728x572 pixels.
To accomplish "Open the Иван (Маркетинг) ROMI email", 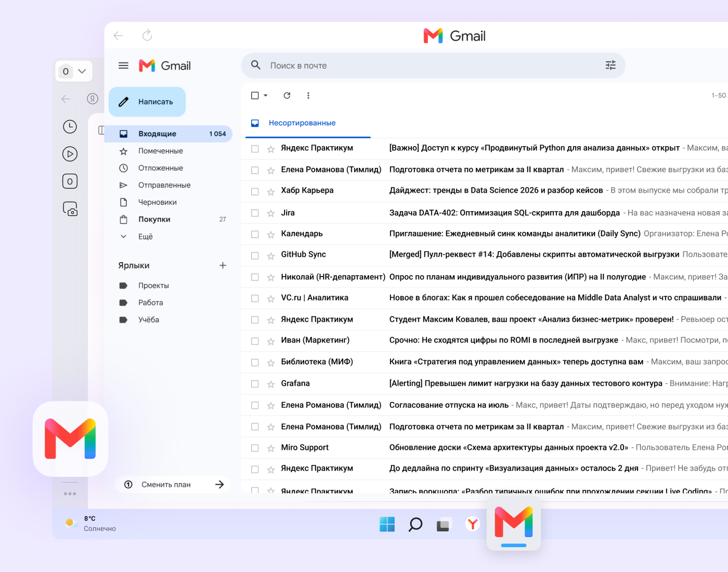I will (x=485, y=341).
